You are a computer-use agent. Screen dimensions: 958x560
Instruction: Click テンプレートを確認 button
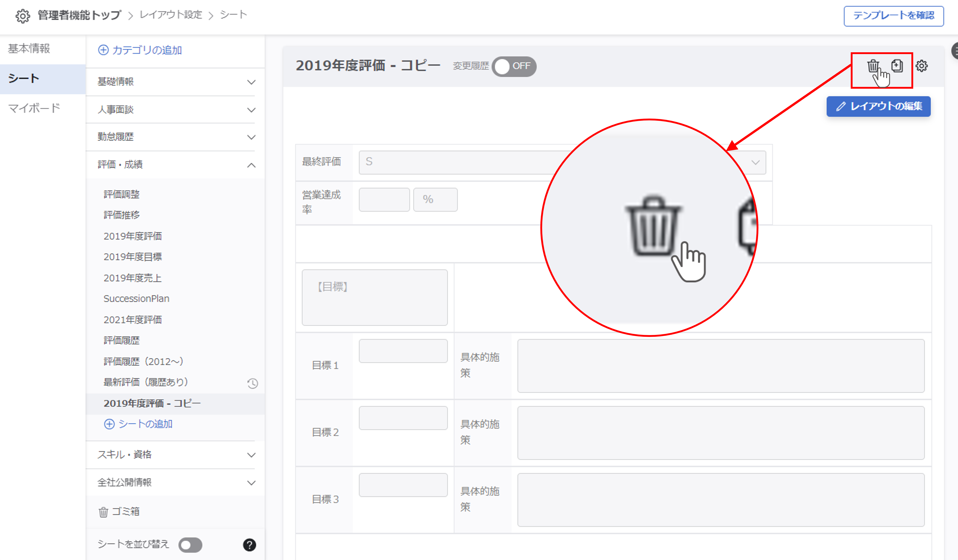(x=893, y=16)
